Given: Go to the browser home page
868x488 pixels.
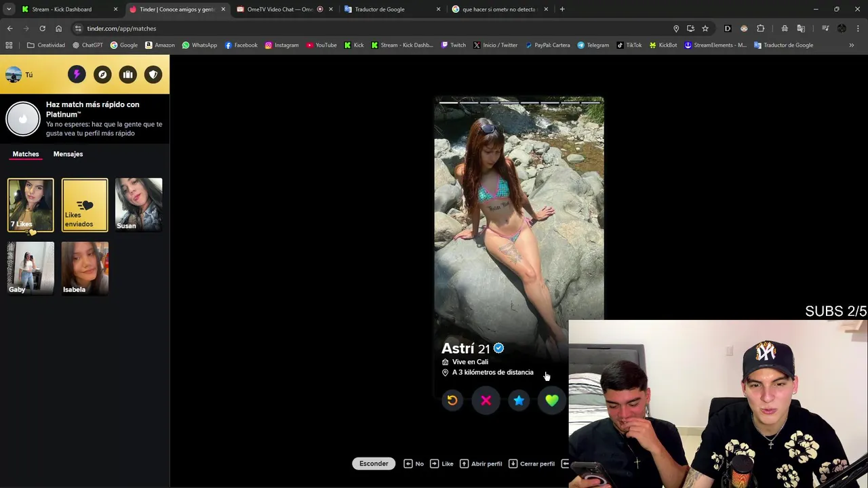Looking at the screenshot, I should click(x=58, y=28).
